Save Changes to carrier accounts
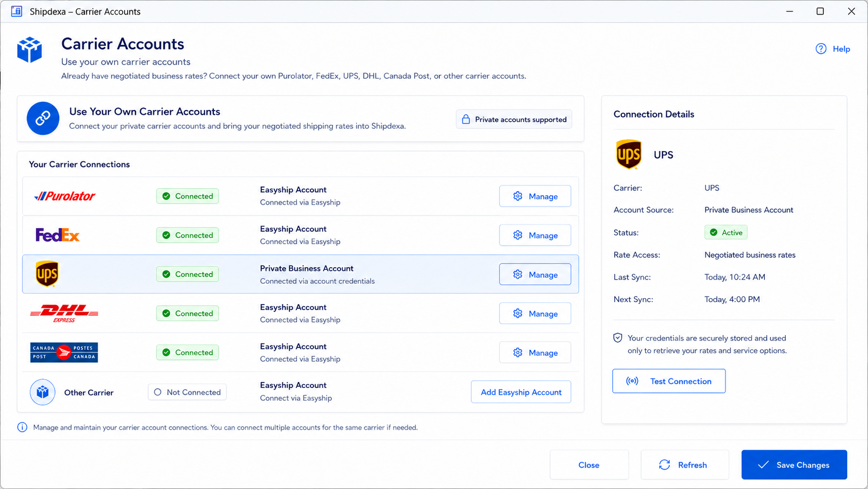The image size is (868, 489). tap(794, 465)
